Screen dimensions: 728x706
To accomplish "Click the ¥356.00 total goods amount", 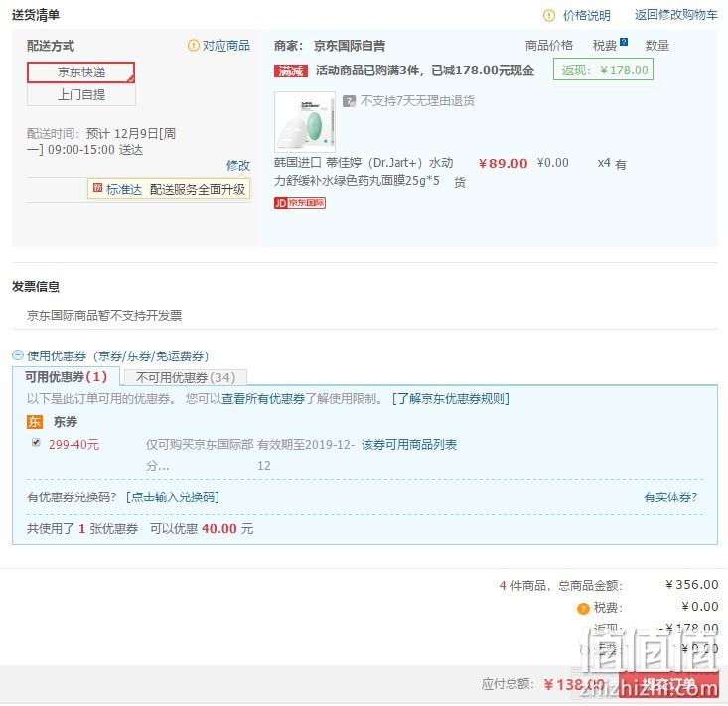I will pos(692,585).
